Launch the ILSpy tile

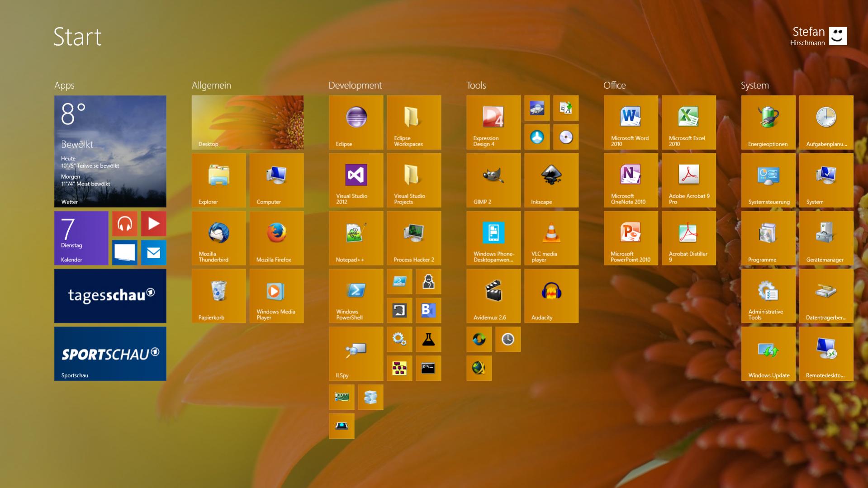pyautogui.click(x=356, y=354)
